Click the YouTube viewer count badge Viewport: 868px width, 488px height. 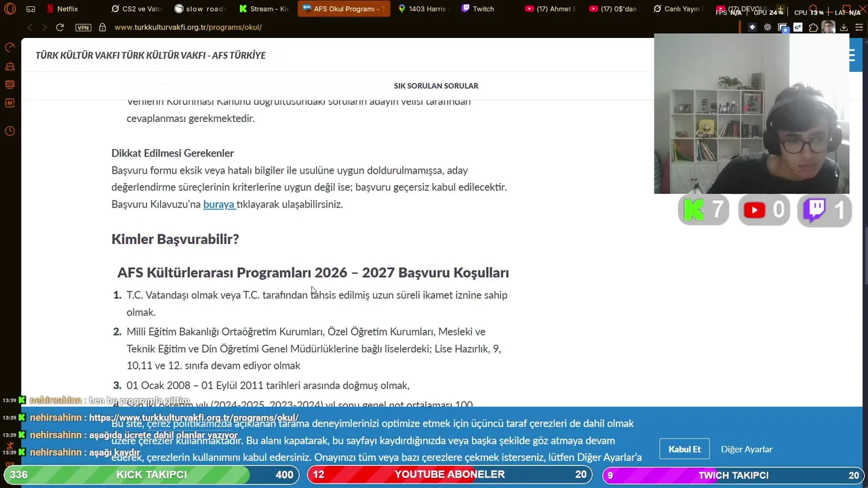[x=764, y=211]
